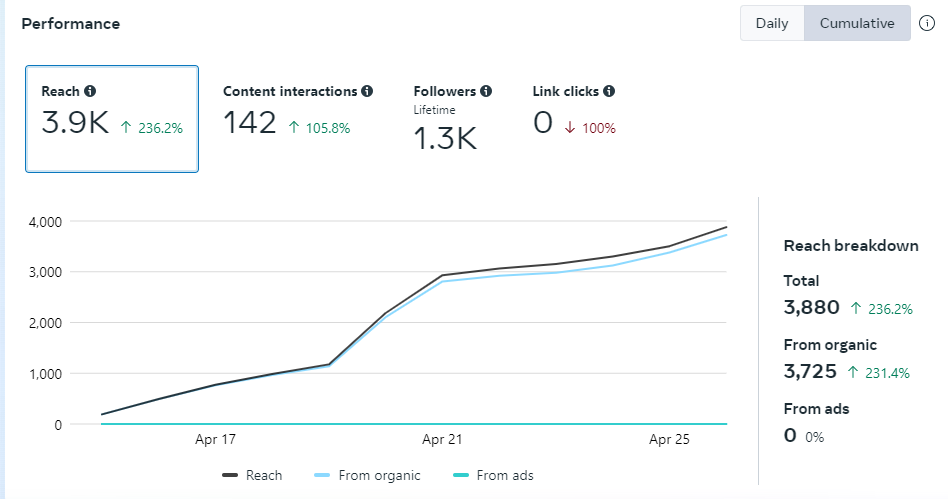This screenshot has width=948, height=499.
Task: Toggle the From organic legend series
Action: click(367, 476)
